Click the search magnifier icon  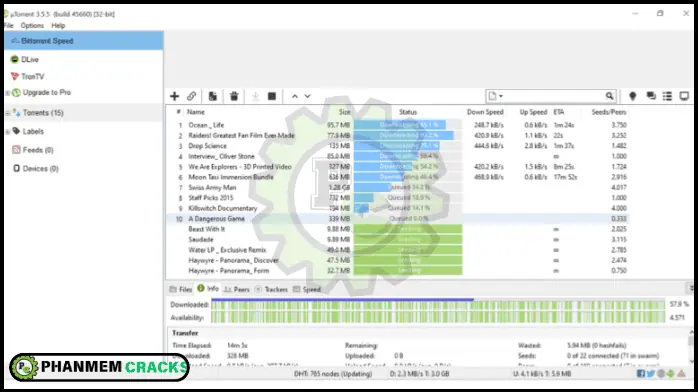pos(609,96)
